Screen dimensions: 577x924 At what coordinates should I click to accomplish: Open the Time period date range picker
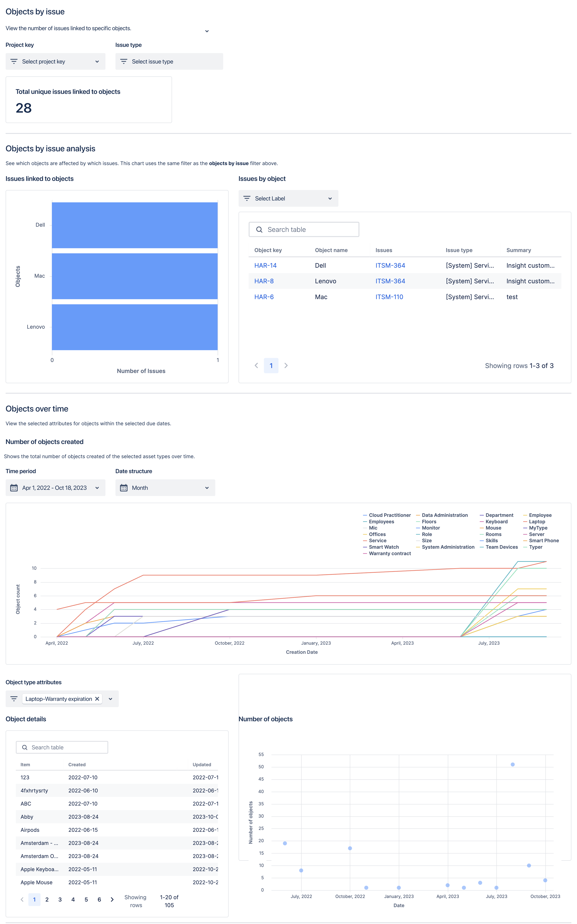[55, 487]
